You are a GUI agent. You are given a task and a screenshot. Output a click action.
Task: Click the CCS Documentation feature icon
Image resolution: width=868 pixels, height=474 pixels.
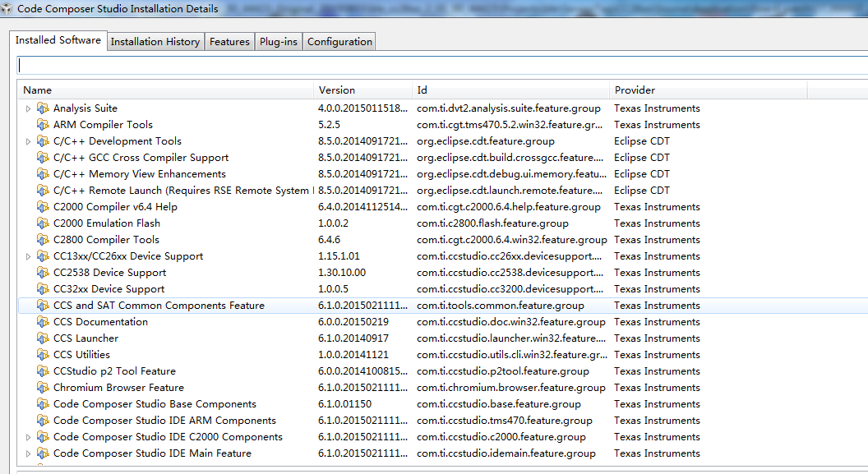(44, 322)
